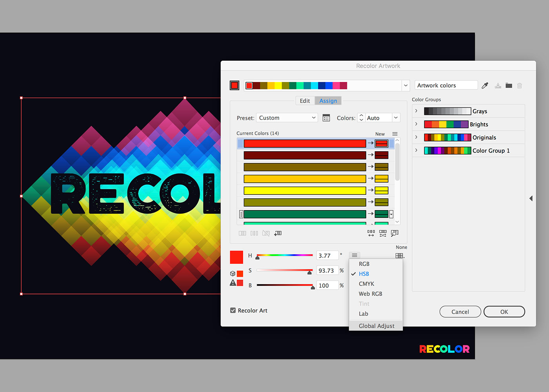Click the new color swatch for the red row
The image size is (549, 392).
(x=382, y=143)
